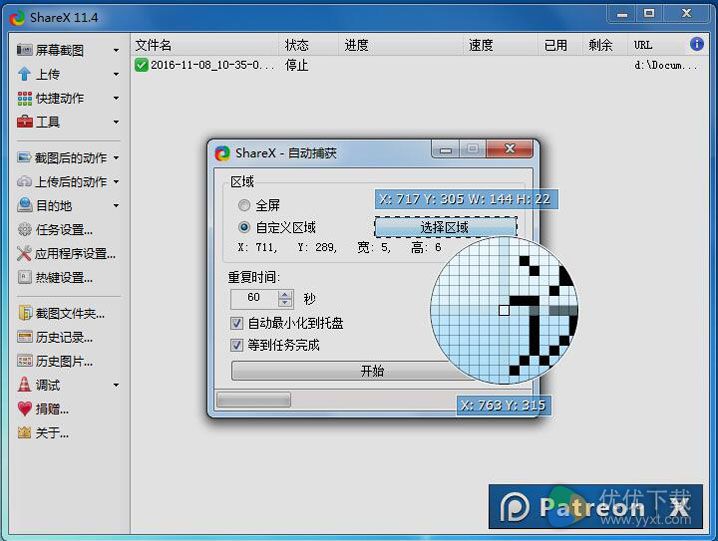718x541 pixels.
Task: Click the d:\Docum... URL cell
Action: pos(665,65)
